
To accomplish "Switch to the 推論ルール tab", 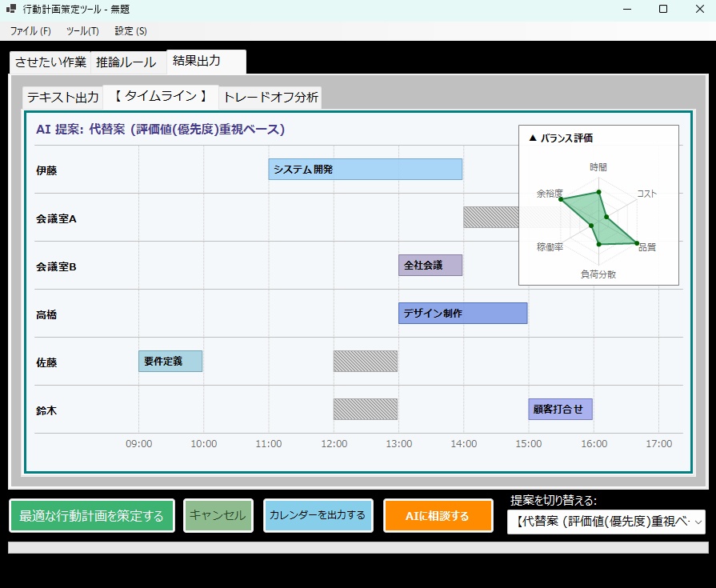I will [126, 62].
